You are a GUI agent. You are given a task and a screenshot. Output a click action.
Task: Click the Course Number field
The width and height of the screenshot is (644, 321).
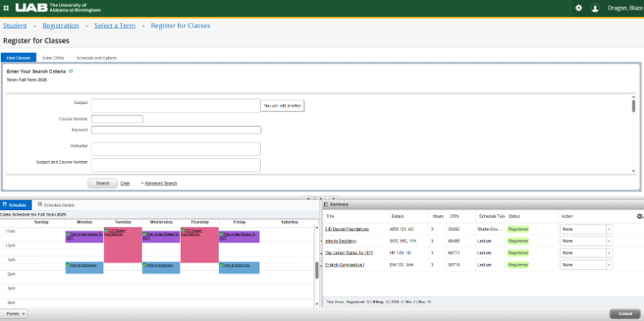point(117,119)
